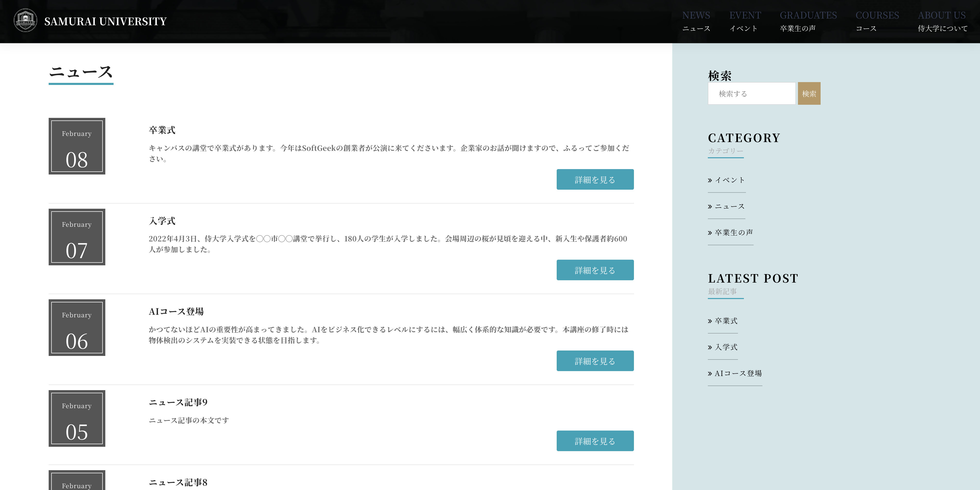Click the 入学式 article title

coord(162,221)
